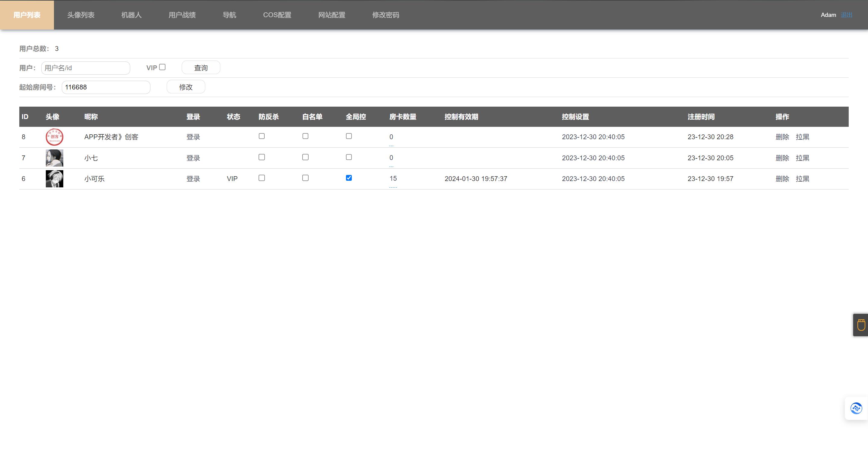Tick the VIP filter checkbox
Screen dimensions: 868x466
coord(162,67)
